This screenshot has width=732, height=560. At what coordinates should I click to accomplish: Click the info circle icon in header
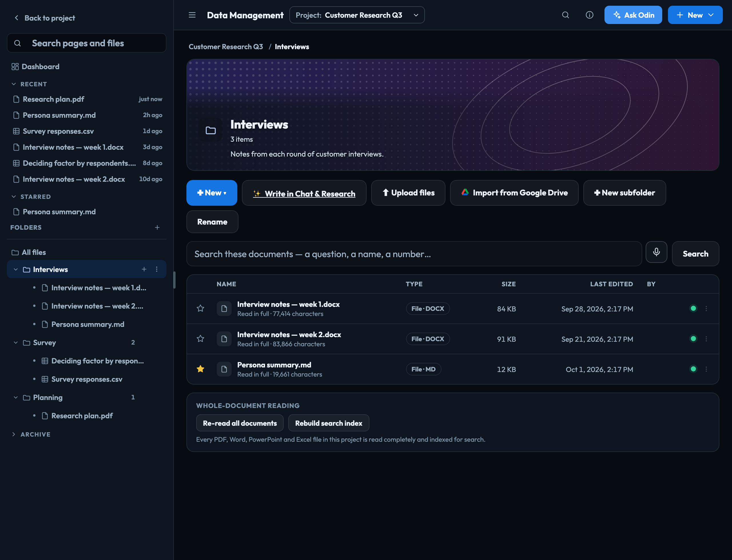[x=589, y=15]
